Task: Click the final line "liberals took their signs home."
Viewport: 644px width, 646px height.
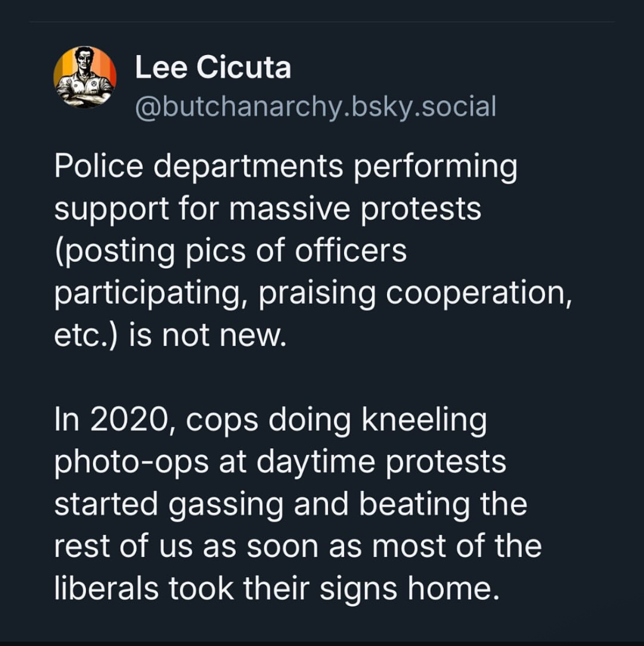Action: point(276,588)
